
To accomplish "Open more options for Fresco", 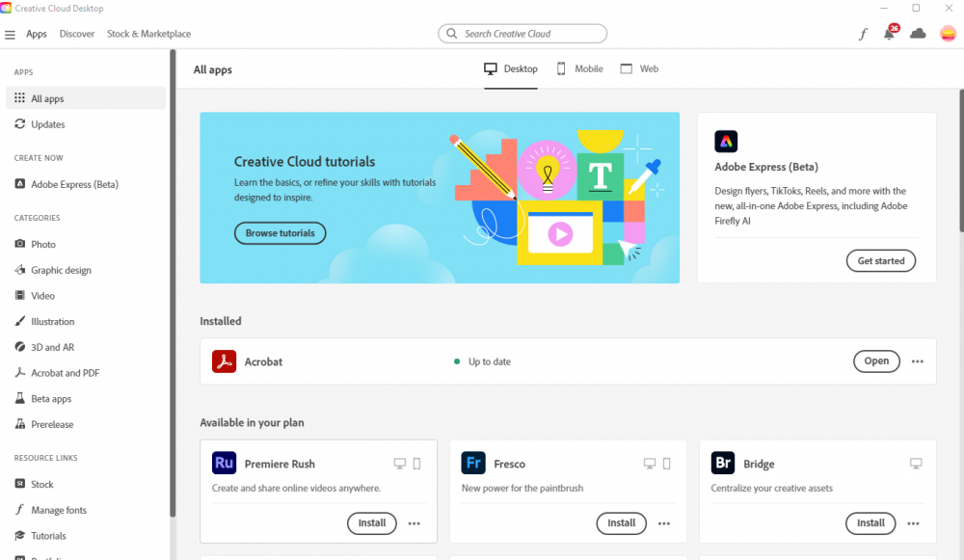I will (x=664, y=523).
